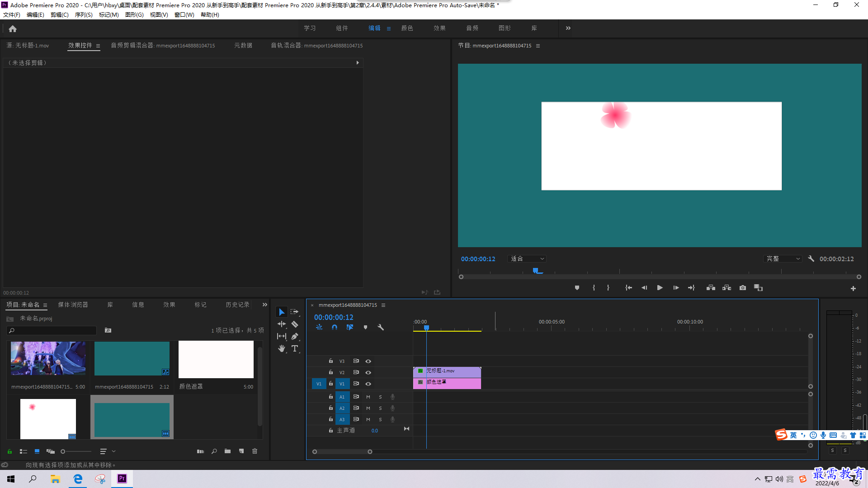The height and width of the screenshot is (488, 868).
Task: Click new item button
Action: pyautogui.click(x=241, y=451)
